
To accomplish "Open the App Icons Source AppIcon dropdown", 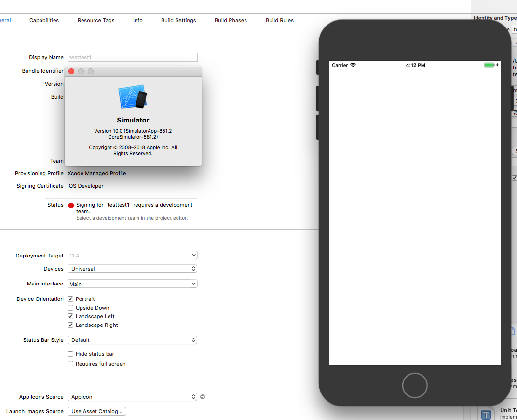I will tap(132, 397).
